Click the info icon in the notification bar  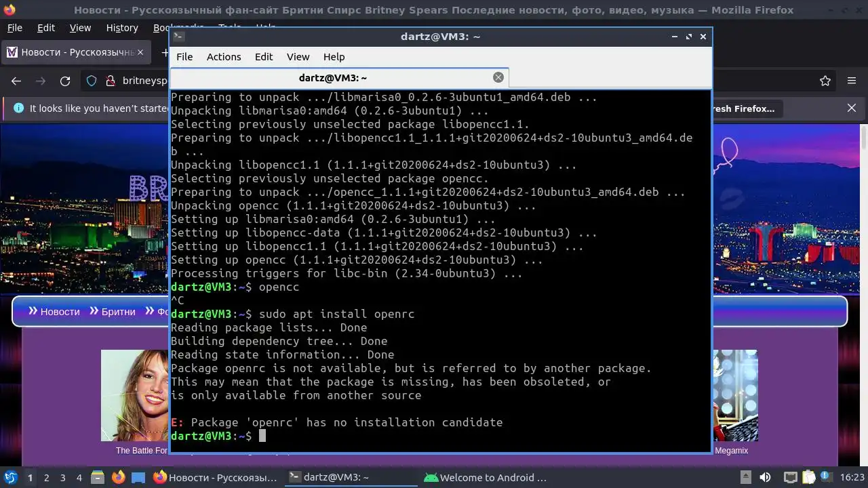18,108
